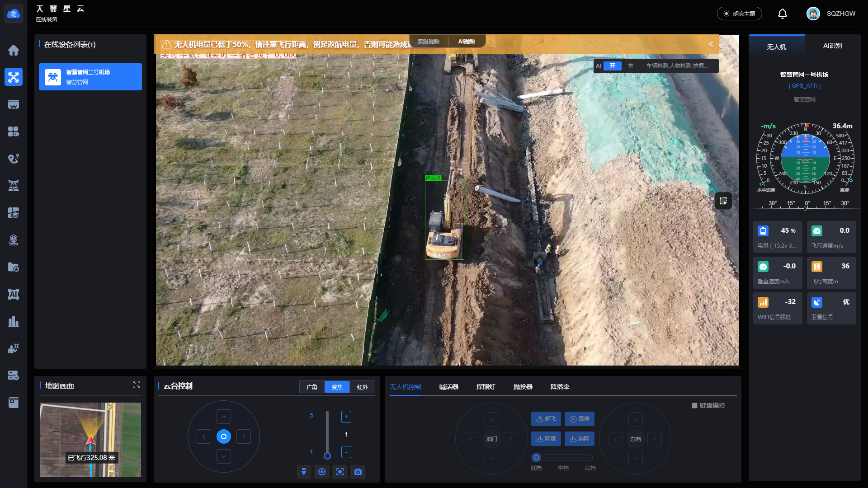Click the notification bell icon
The height and width of the screenshot is (488, 868).
point(782,14)
